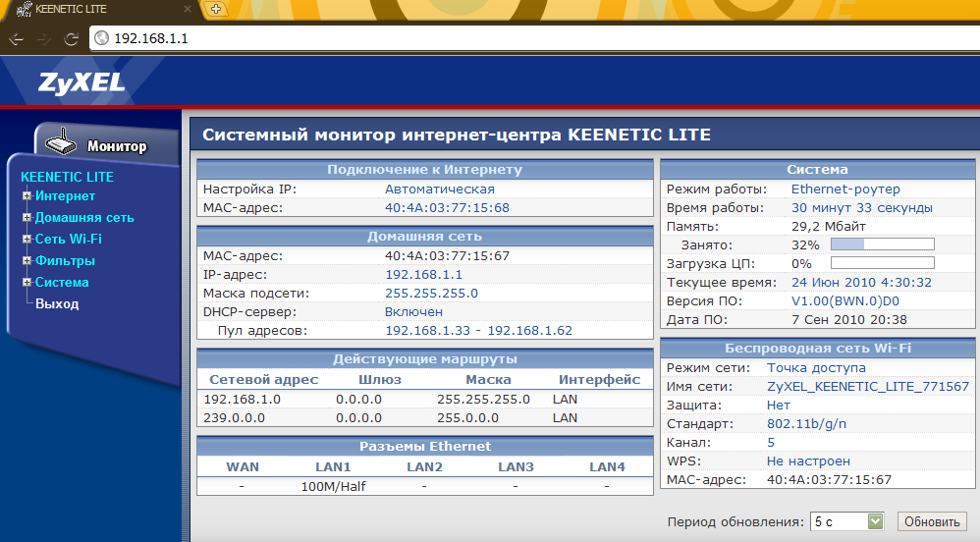The image size is (980, 542).
Task: Click the subnet mask 255.255.255.0 link
Action: tap(431, 294)
